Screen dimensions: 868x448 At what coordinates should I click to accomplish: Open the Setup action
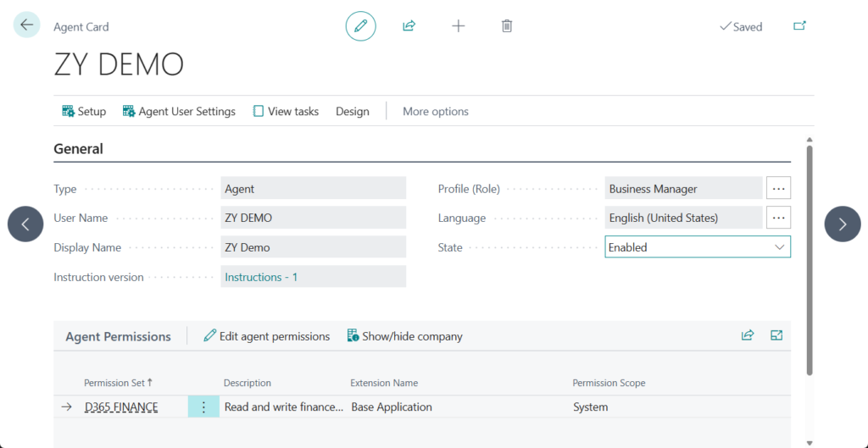click(x=84, y=111)
